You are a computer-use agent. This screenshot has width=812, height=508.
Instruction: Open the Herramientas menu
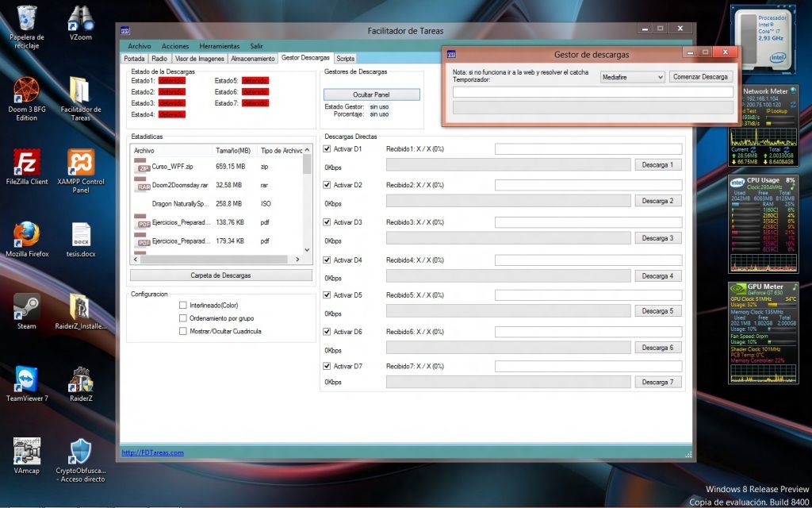pyautogui.click(x=220, y=46)
